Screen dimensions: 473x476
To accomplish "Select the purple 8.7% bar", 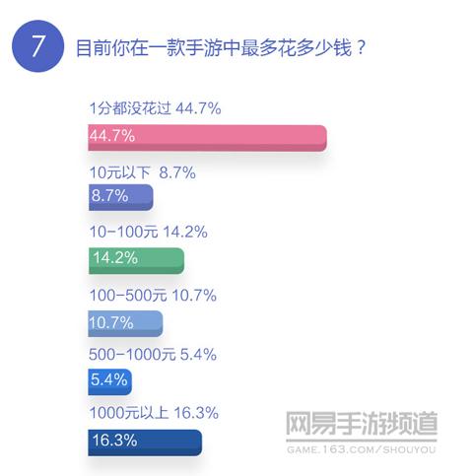I will [121, 197].
